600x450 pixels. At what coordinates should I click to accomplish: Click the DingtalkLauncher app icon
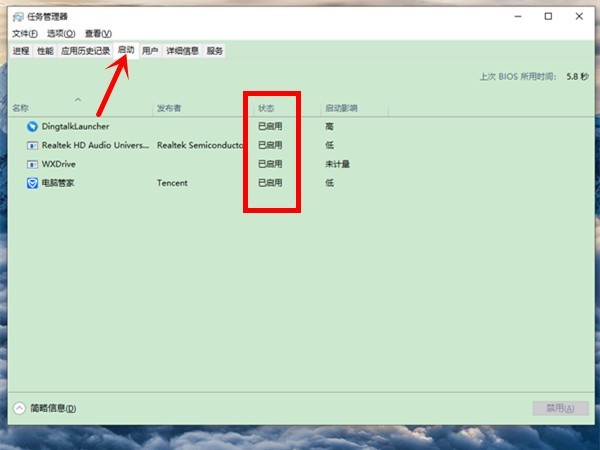[x=32, y=126]
